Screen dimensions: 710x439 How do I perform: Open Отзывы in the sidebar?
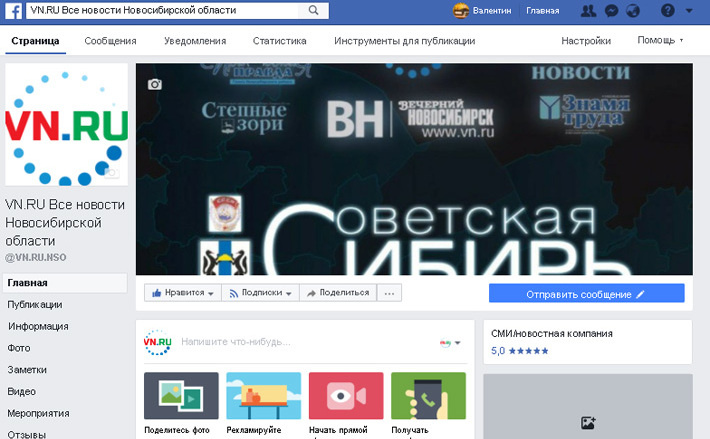(26, 434)
